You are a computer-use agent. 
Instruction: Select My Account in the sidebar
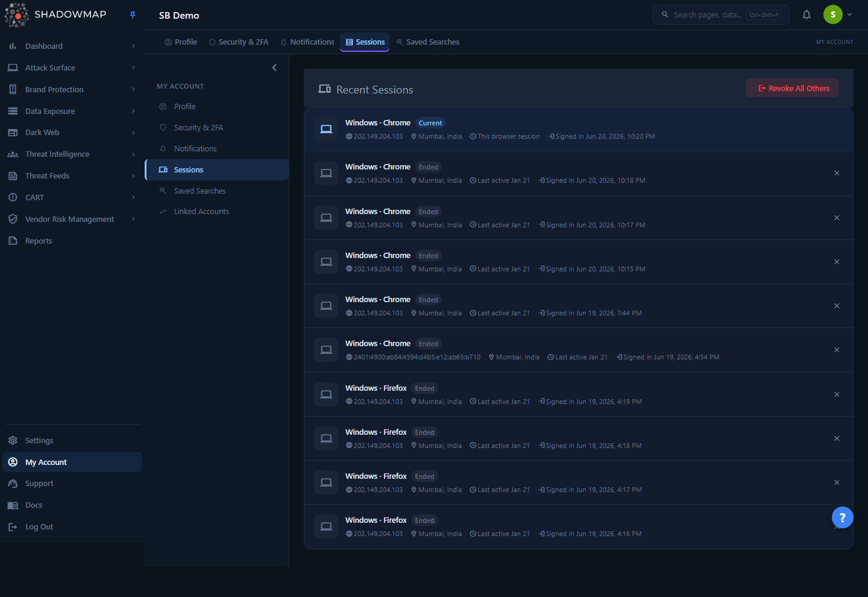(x=72, y=462)
